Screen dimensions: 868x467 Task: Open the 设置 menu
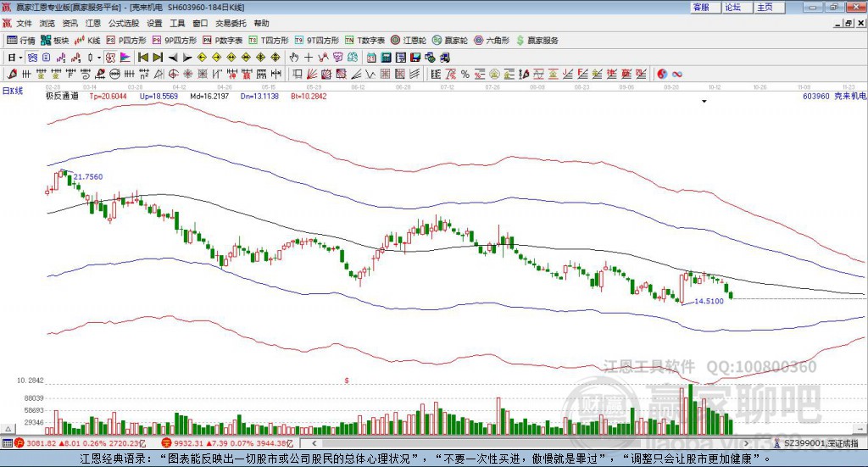pos(154,23)
